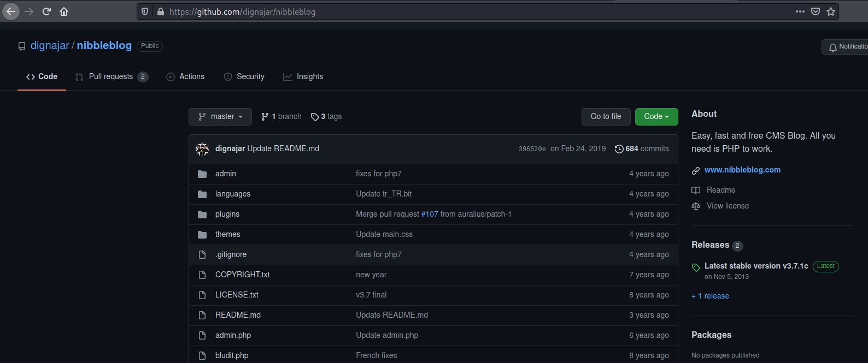The width and height of the screenshot is (868, 363).
Task: Click the admin folder icon
Action: pos(202,174)
